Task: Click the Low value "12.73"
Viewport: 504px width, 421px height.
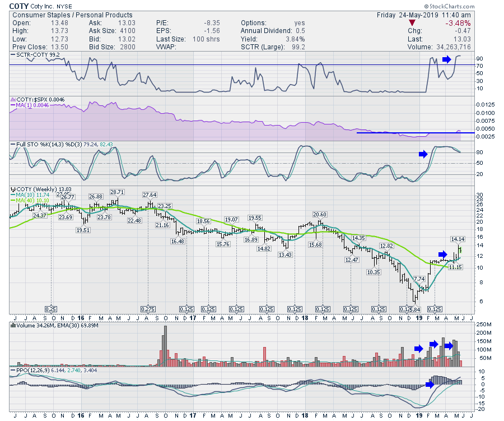Action: tap(59, 39)
